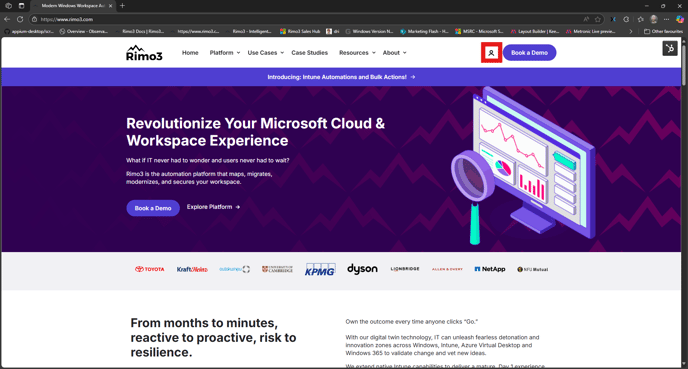
Task: Click Book a Demo in the navbar
Action: 530,53
